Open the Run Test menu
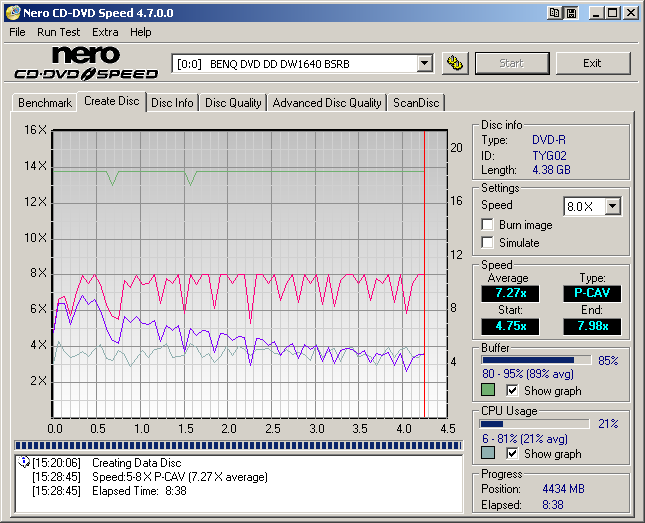This screenshot has width=645, height=523. click(x=58, y=32)
